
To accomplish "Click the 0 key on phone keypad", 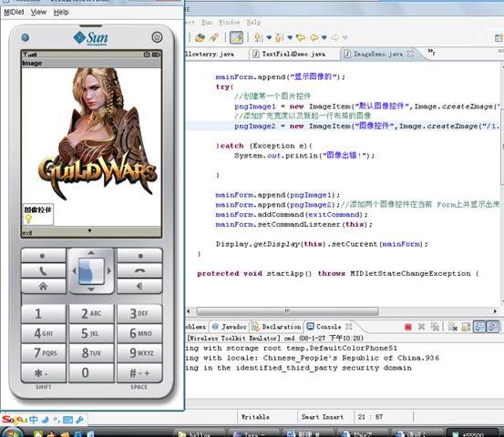I will pos(91,372).
